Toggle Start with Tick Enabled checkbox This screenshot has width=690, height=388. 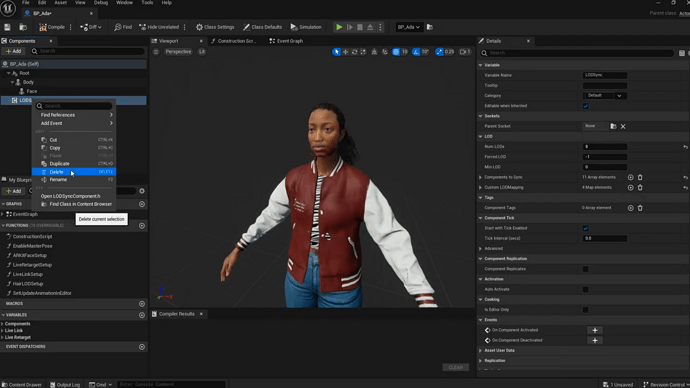click(x=585, y=228)
